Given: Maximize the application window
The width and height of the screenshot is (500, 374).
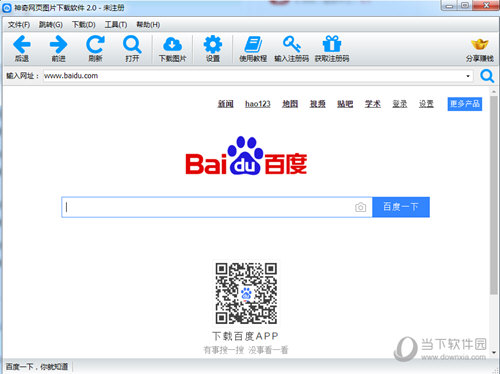Looking at the screenshot, I should pos(465,6).
